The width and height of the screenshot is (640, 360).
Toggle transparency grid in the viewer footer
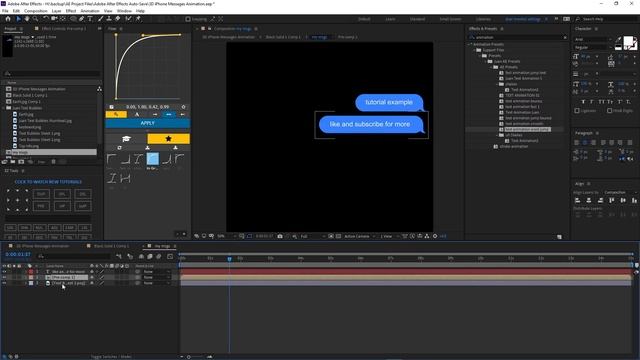pyautogui.click(x=338, y=236)
